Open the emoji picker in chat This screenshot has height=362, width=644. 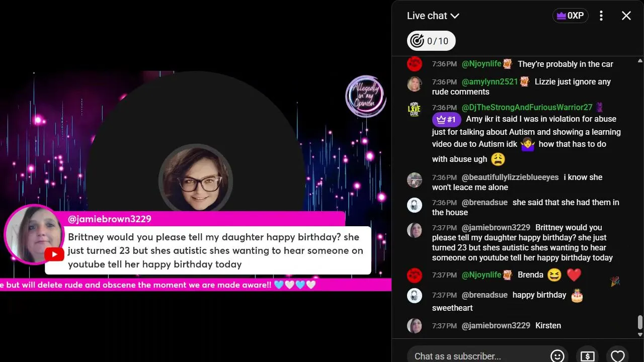[557, 356]
